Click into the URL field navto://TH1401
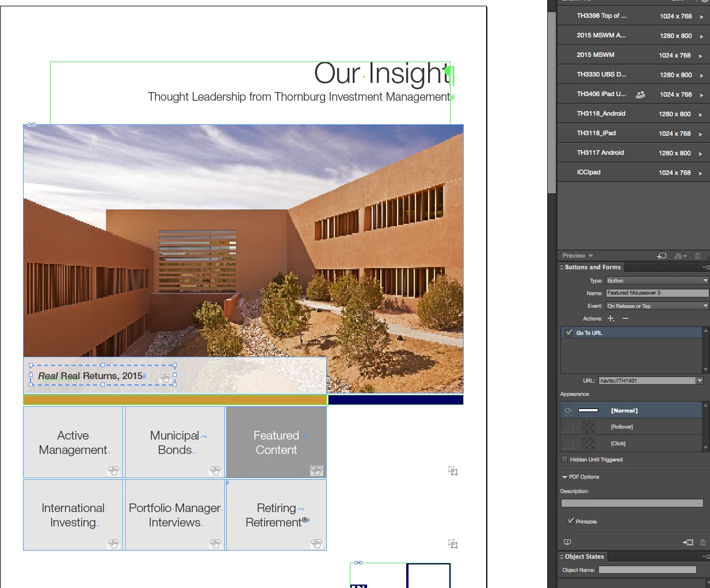The height and width of the screenshot is (588, 710). (647, 381)
